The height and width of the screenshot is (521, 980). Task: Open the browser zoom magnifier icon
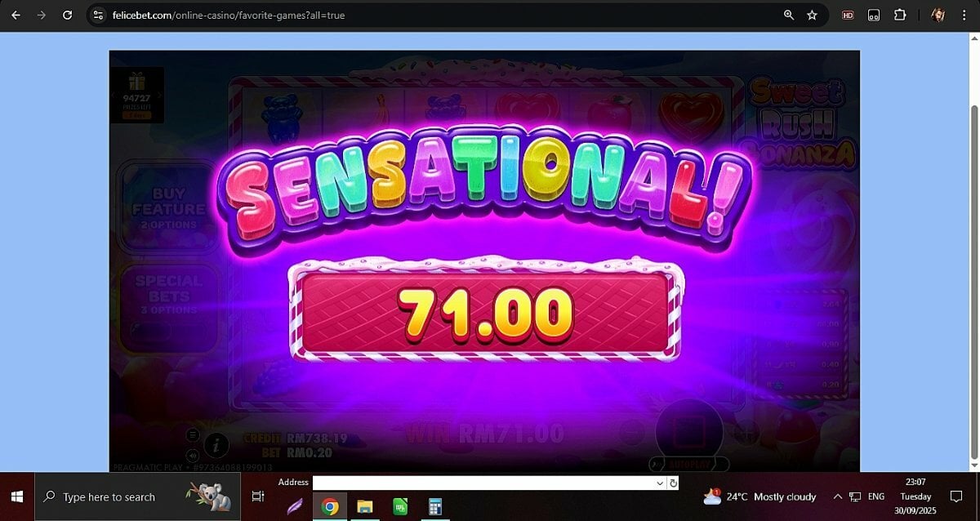788,15
